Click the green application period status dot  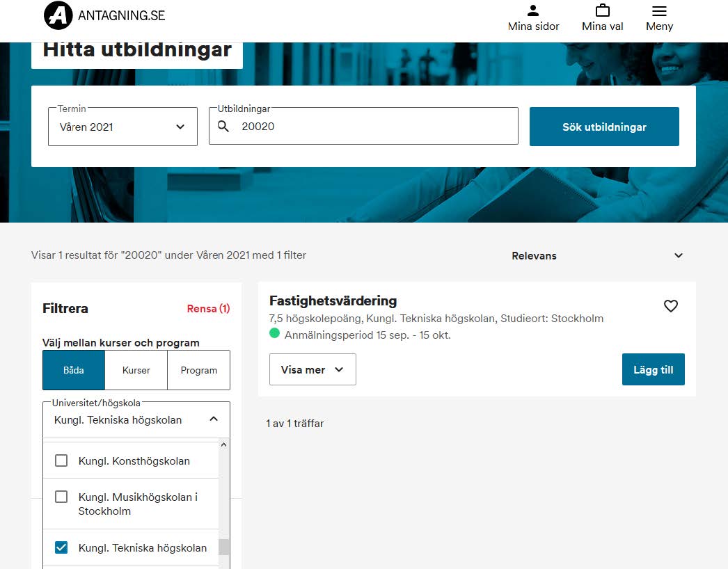274,334
